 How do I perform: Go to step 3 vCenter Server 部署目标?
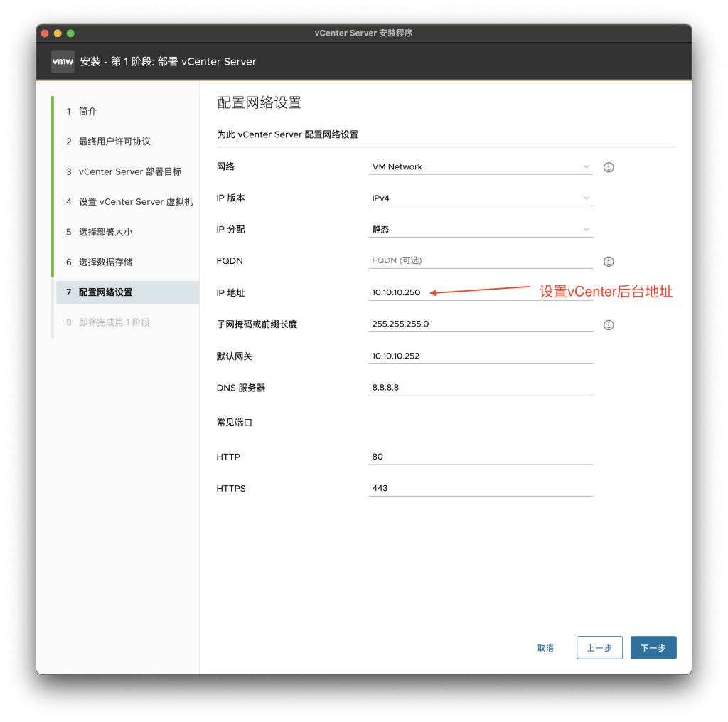coord(125,172)
